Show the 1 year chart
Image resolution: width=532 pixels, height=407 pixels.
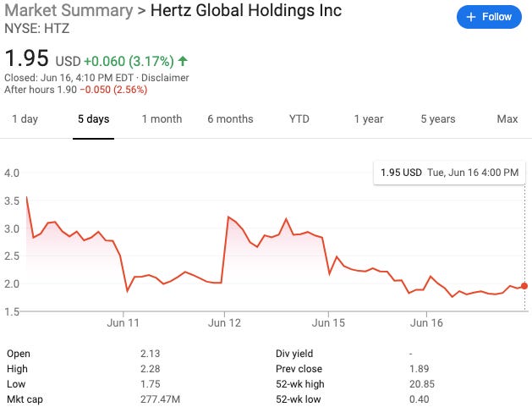pyautogui.click(x=369, y=119)
